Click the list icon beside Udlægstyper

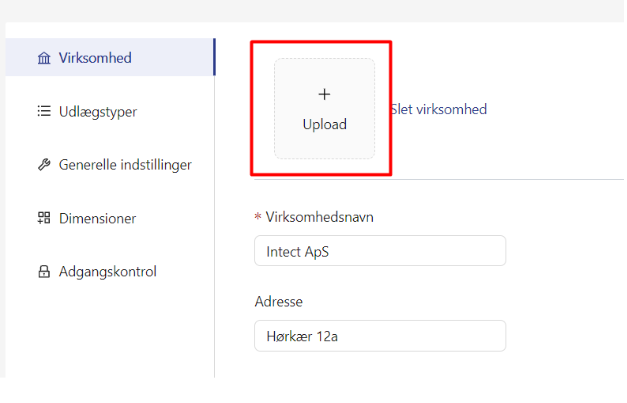coord(44,111)
